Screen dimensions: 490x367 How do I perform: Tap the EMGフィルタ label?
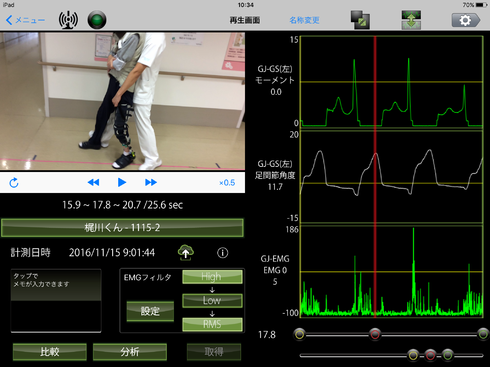pyautogui.click(x=147, y=277)
